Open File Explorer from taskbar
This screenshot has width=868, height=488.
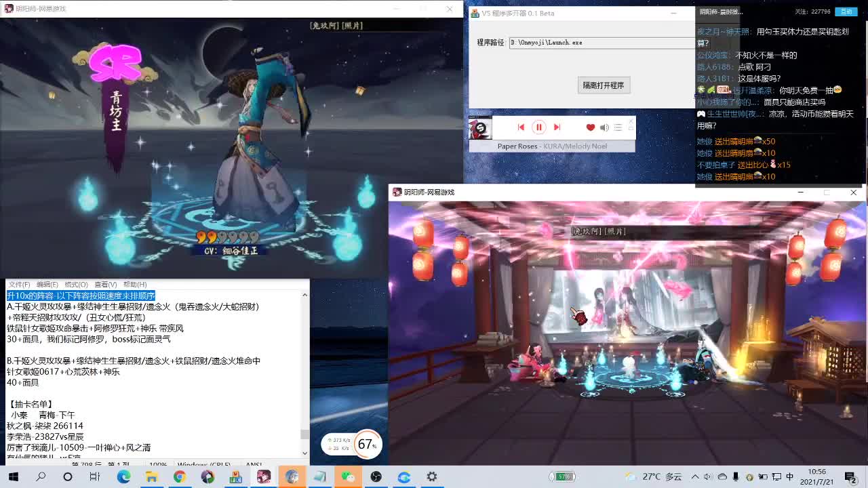click(x=151, y=476)
